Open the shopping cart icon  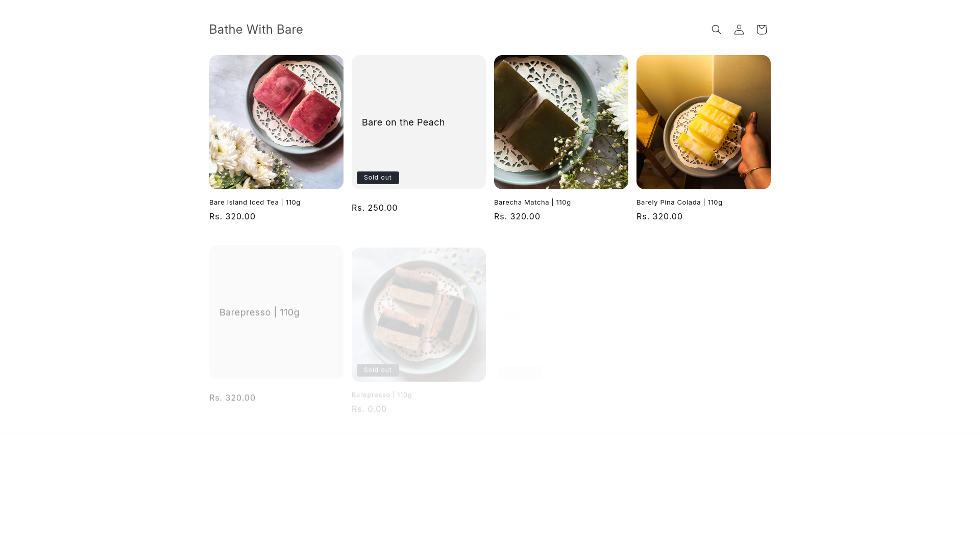761,30
